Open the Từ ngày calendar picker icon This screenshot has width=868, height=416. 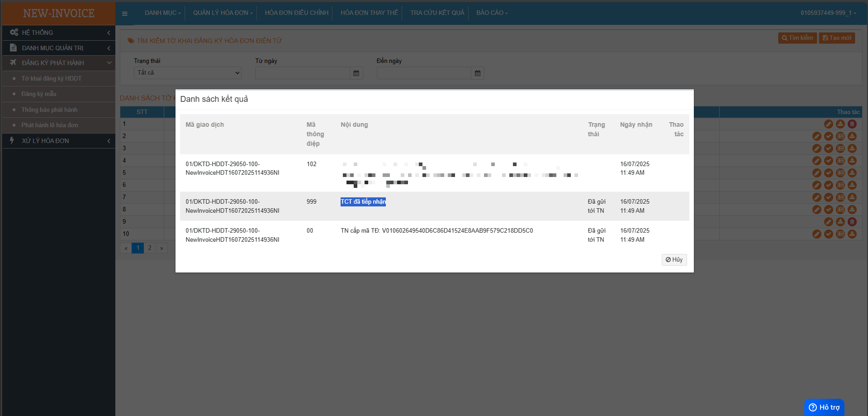pyautogui.click(x=356, y=73)
